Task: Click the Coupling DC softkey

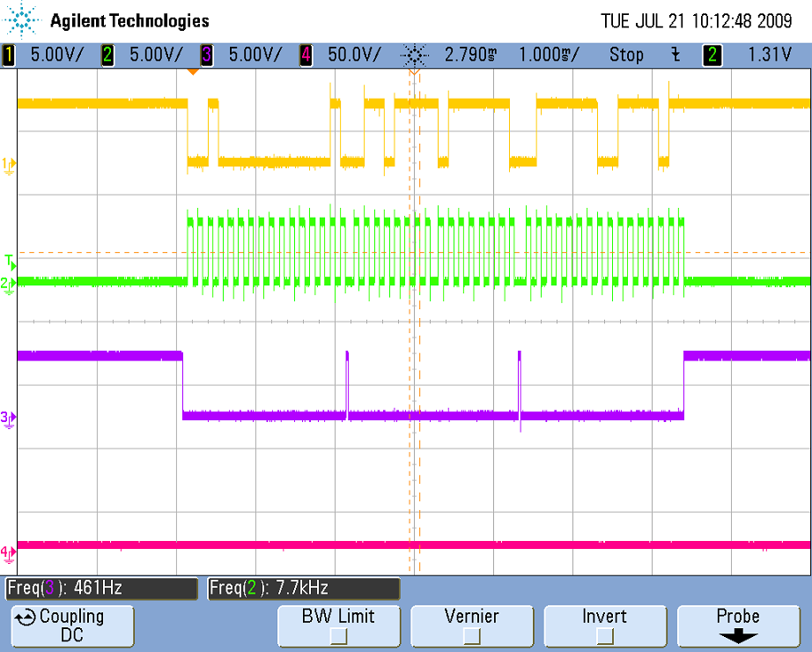Action: pos(72,626)
